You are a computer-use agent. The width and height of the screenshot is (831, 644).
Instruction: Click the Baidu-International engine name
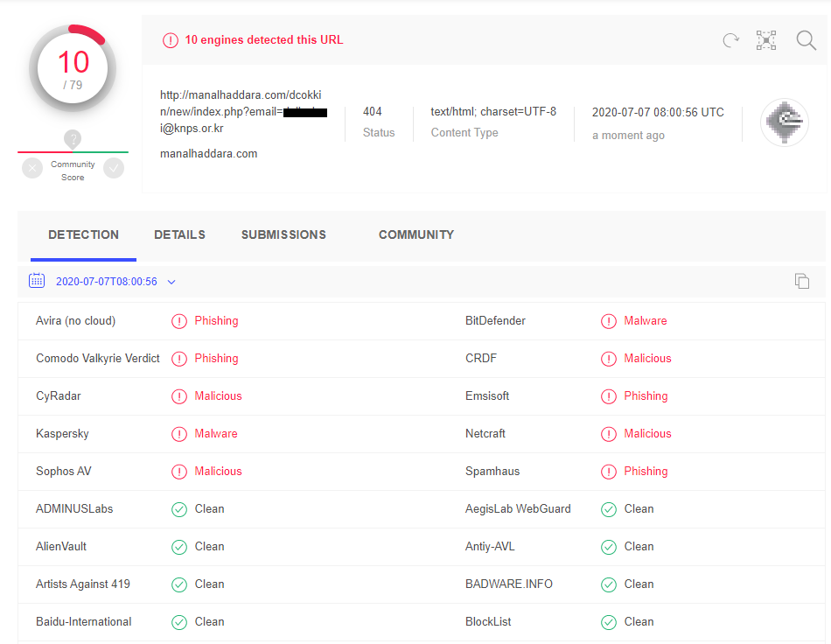(x=84, y=622)
